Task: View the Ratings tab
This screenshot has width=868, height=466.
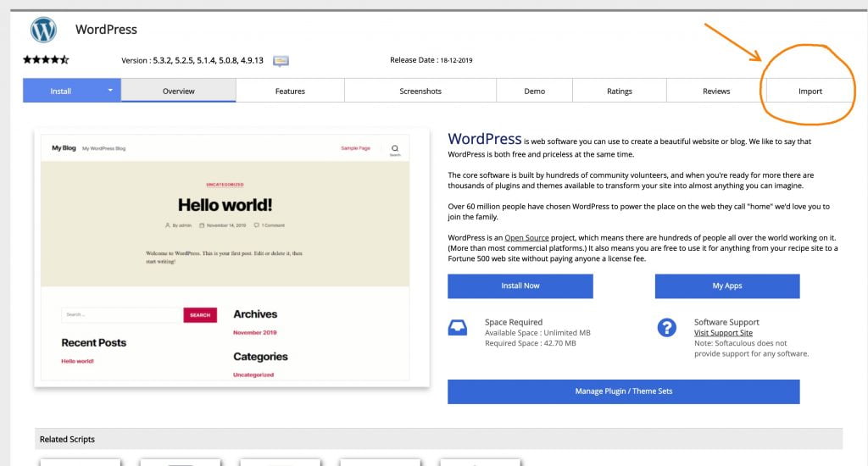Action: tap(619, 91)
